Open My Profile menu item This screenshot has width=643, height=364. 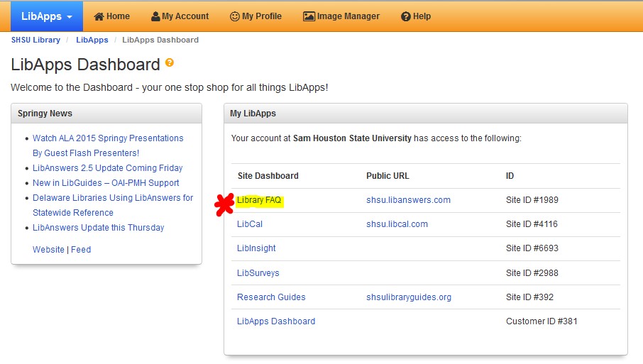[x=256, y=16]
